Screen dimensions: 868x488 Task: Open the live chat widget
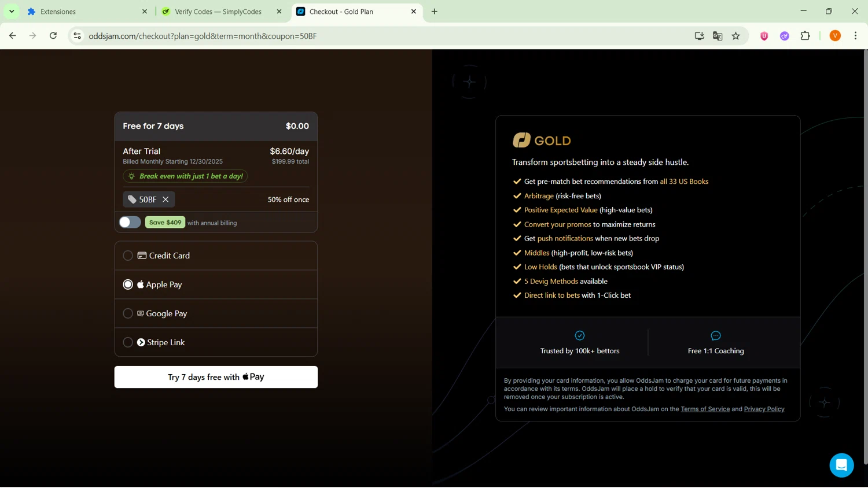point(841,465)
